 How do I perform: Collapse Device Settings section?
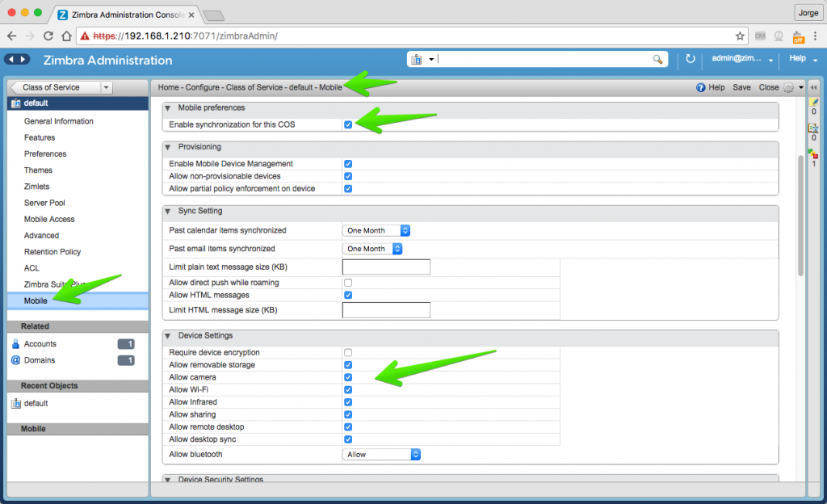[x=168, y=336]
